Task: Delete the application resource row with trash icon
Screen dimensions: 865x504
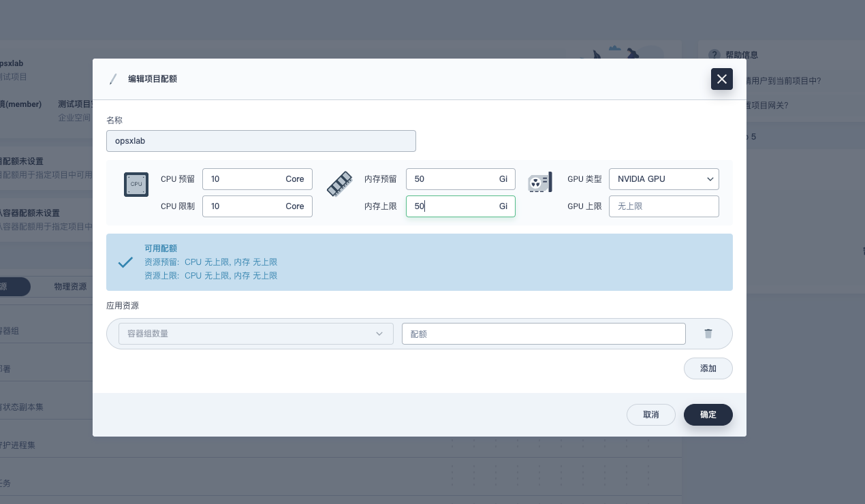Action: [x=708, y=334]
